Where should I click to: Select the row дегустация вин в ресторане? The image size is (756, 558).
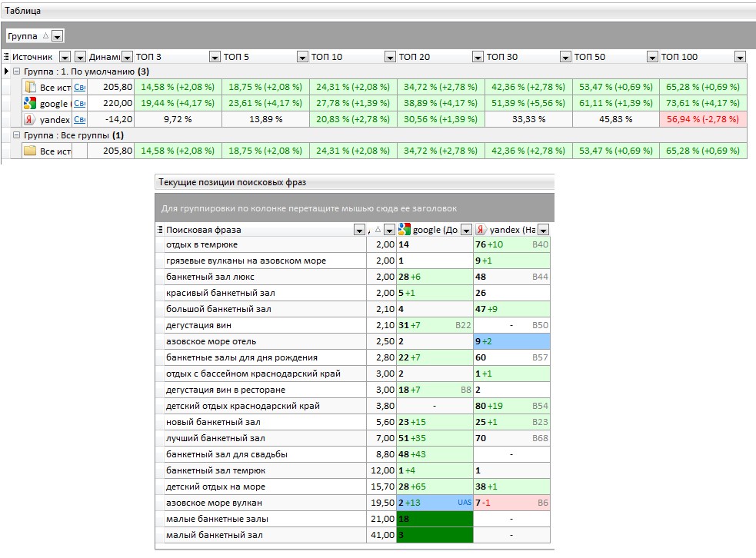(x=352, y=390)
